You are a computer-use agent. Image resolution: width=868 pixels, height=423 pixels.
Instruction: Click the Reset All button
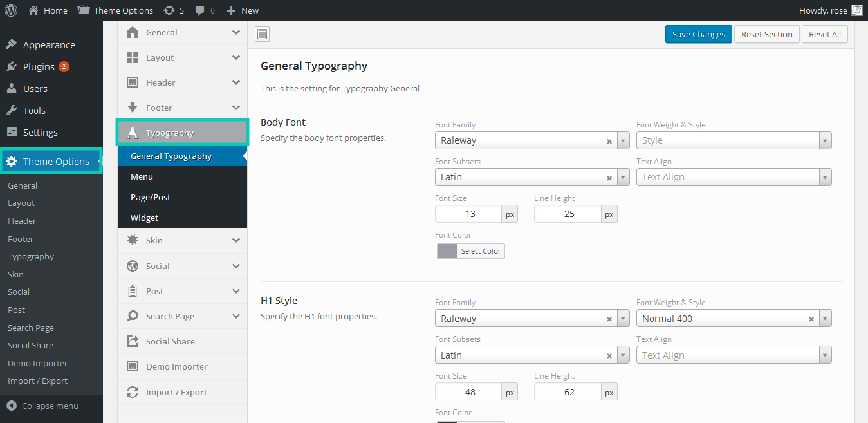[x=825, y=34]
